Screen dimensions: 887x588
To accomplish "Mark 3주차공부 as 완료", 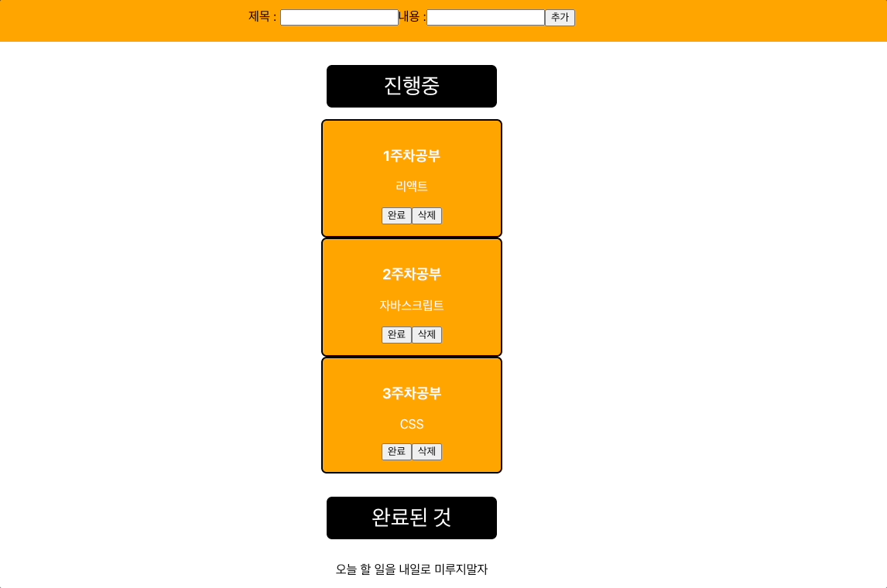I will coord(396,452).
